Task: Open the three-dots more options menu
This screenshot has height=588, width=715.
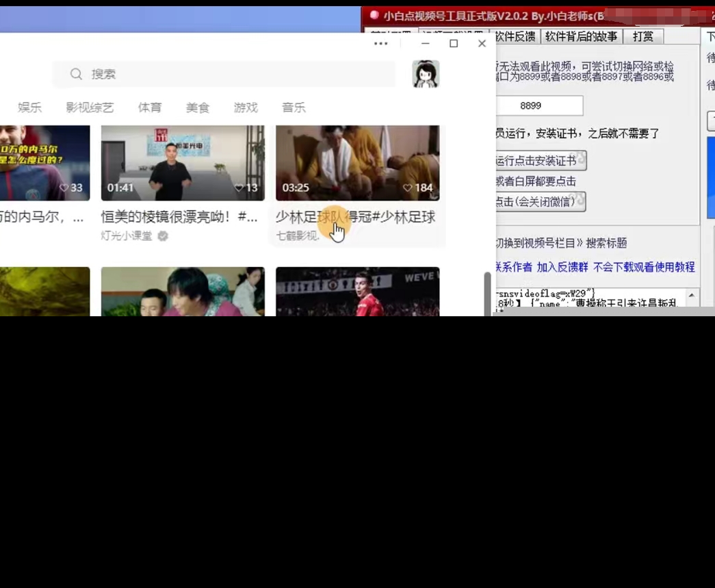Action: 380,43
